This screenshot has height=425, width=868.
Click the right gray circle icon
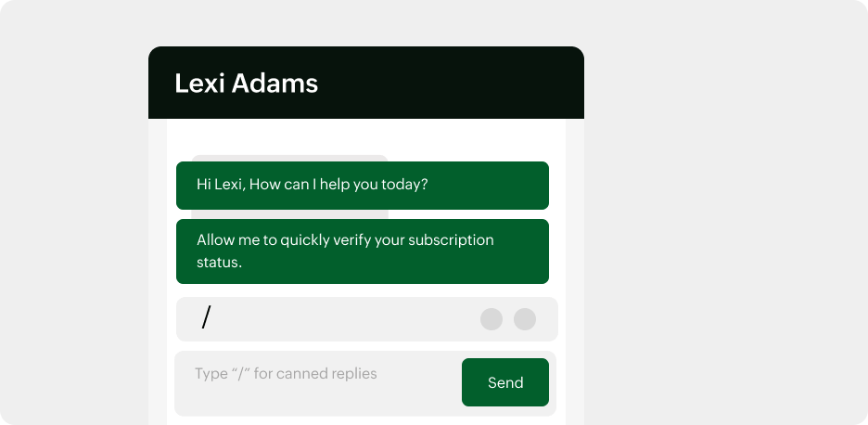tap(525, 319)
